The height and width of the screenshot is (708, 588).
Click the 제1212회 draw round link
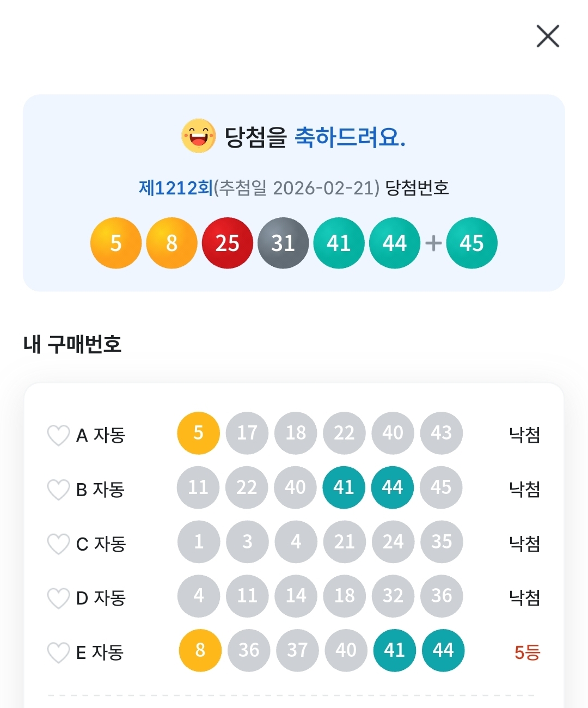click(175, 188)
